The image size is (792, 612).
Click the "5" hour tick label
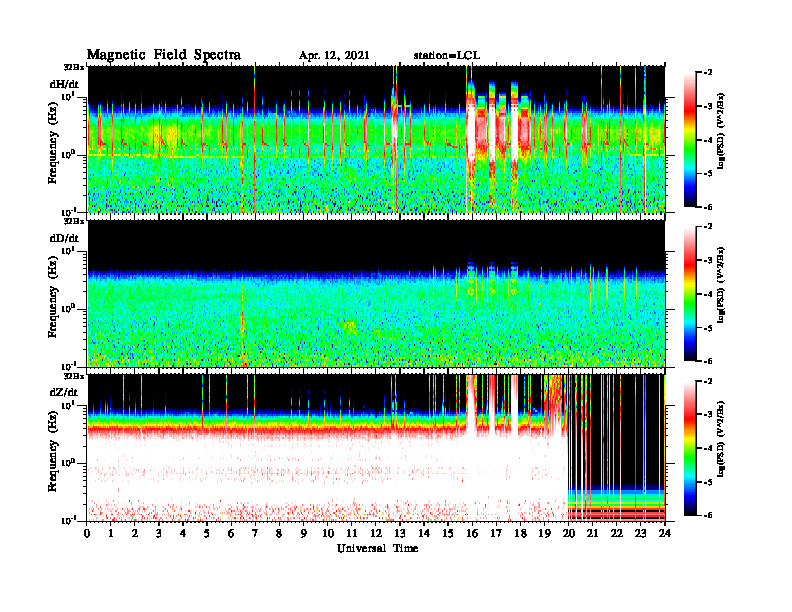207,533
